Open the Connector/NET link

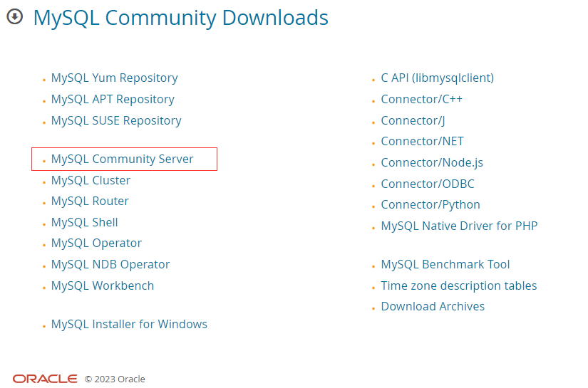pyautogui.click(x=422, y=141)
